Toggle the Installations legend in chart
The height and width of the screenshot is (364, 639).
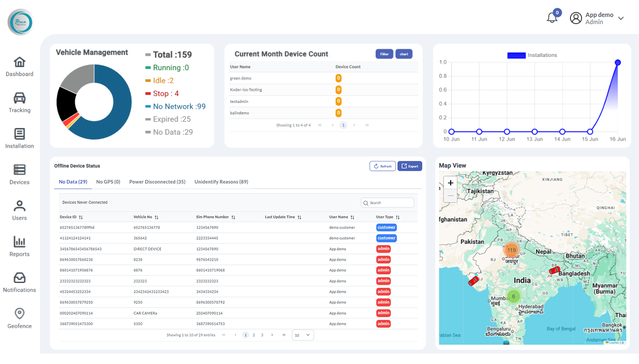(x=532, y=55)
